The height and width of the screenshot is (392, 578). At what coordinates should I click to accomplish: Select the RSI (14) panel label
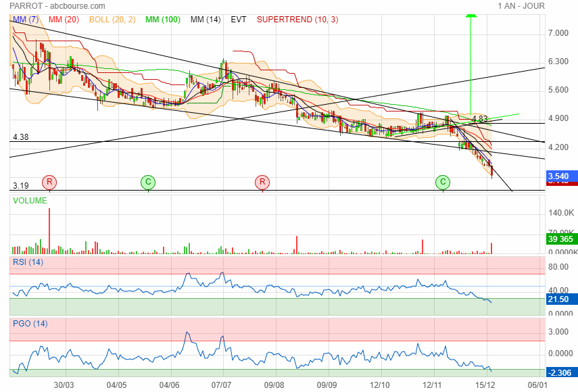(x=28, y=262)
